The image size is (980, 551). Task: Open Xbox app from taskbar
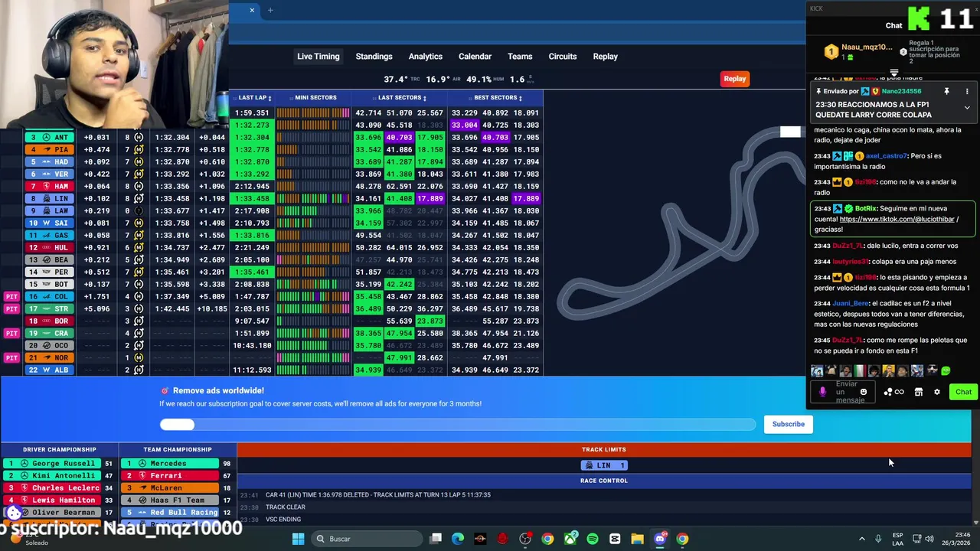[x=570, y=539]
